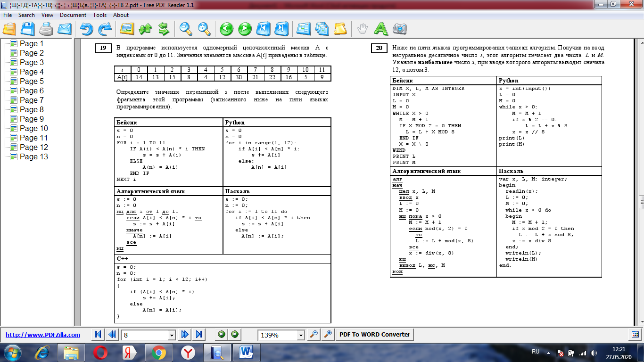Image resolution: width=644 pixels, height=362 pixels.
Task: Select Page 5 in the sidebar
Action: (x=32, y=81)
